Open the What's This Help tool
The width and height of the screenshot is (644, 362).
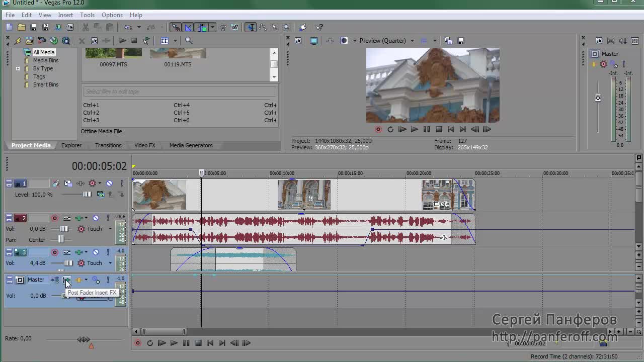pyautogui.click(x=319, y=27)
